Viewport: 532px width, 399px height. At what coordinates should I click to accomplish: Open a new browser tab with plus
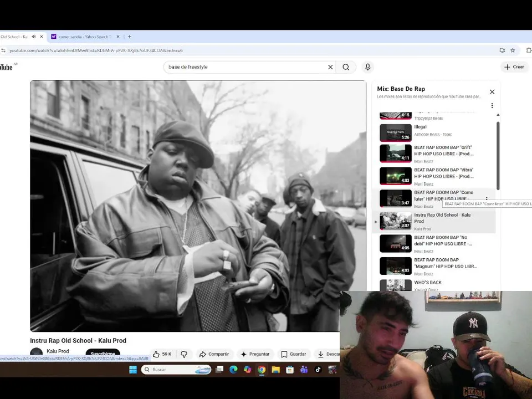pyautogui.click(x=129, y=37)
